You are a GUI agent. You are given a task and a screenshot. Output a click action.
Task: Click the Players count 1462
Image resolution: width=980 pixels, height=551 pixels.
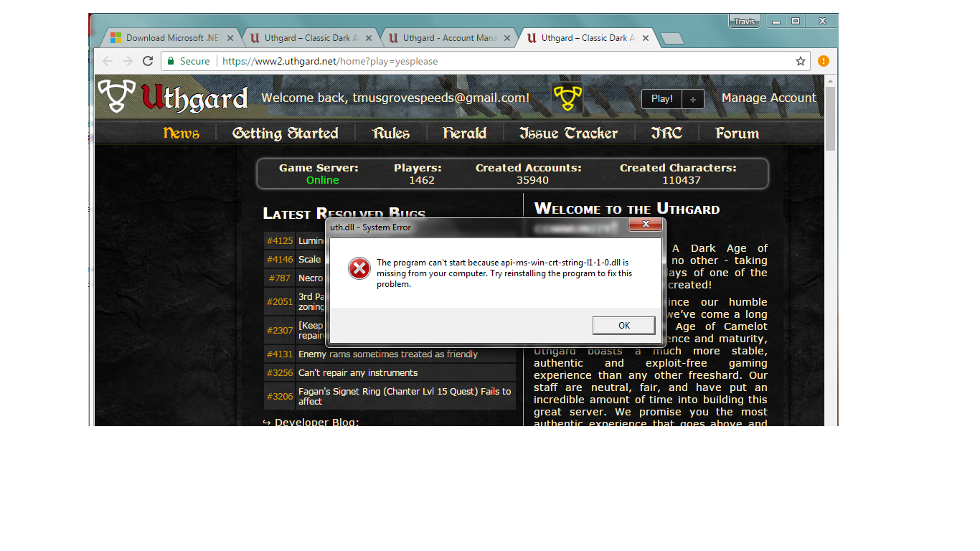(422, 180)
